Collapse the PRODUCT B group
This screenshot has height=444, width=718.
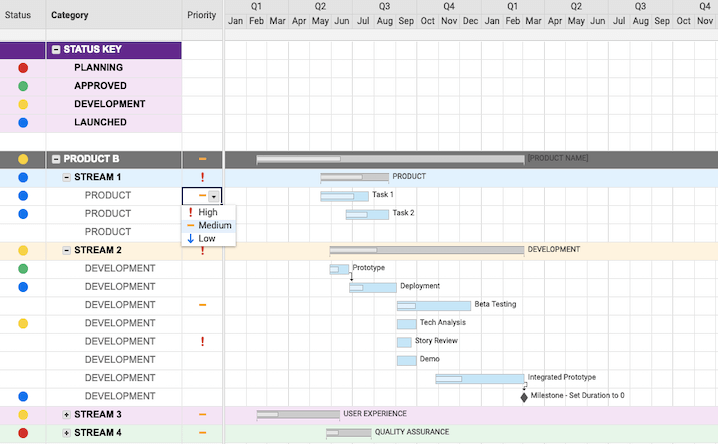click(56, 159)
